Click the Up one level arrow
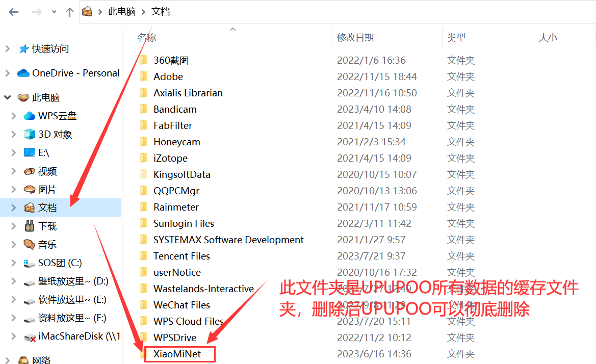The height and width of the screenshot is (364, 596). point(70,12)
